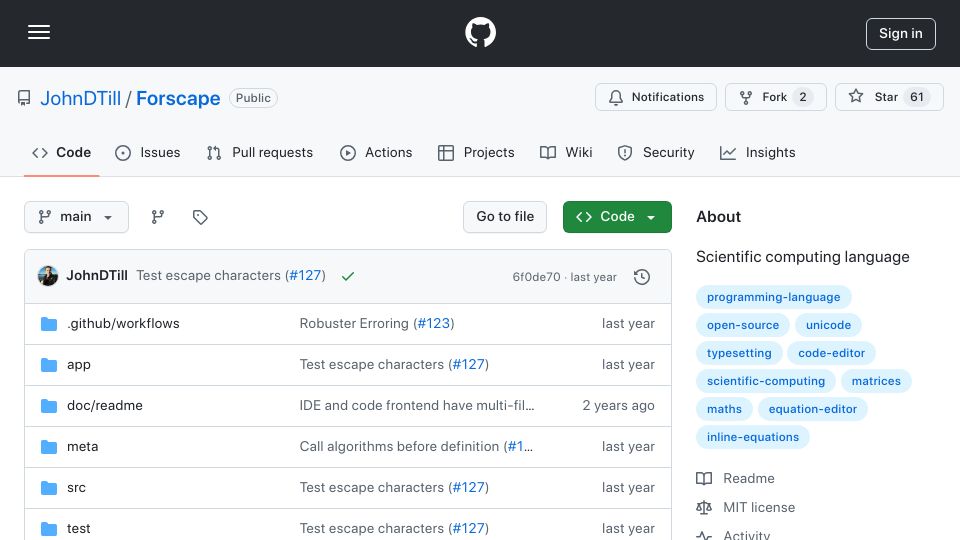Click the folder icon beside the app row
This screenshot has height=540, width=960.
tap(49, 365)
